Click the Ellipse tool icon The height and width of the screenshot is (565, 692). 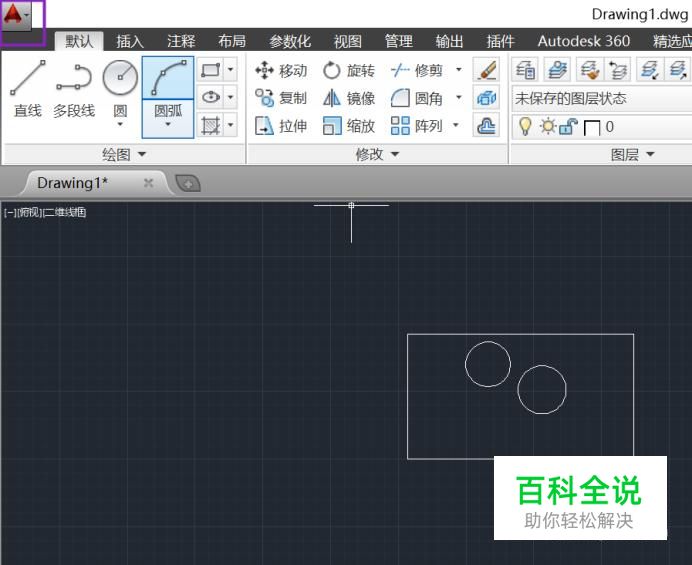click(x=210, y=97)
